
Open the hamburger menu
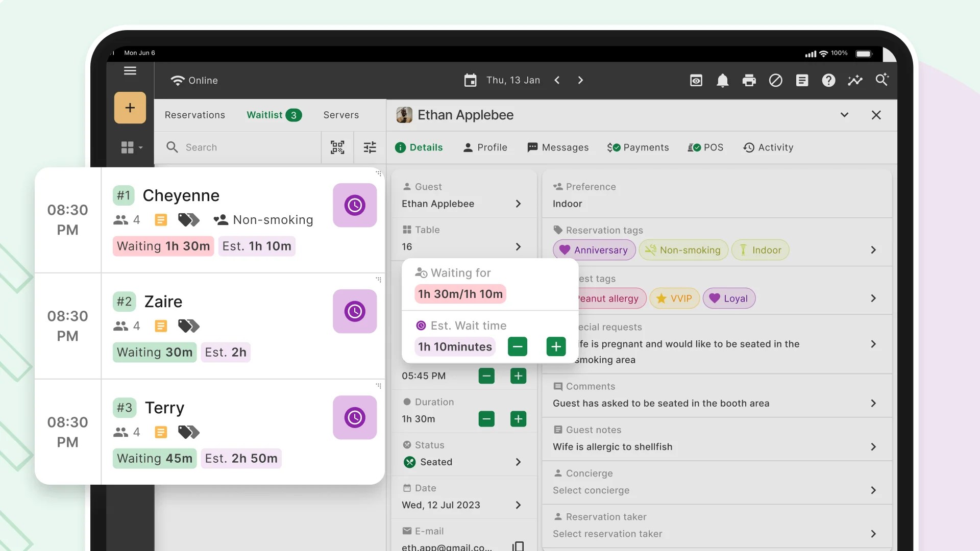[130, 71]
